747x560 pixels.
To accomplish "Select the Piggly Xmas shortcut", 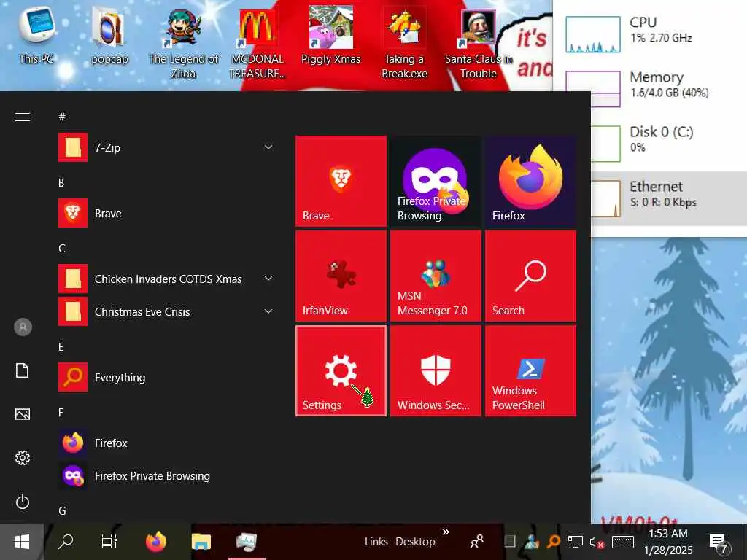I will (x=330, y=36).
